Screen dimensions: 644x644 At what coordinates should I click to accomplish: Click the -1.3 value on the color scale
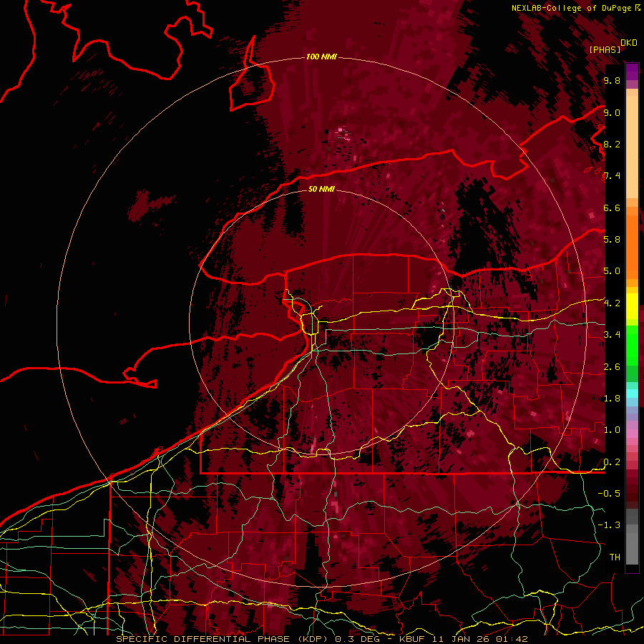point(609,525)
